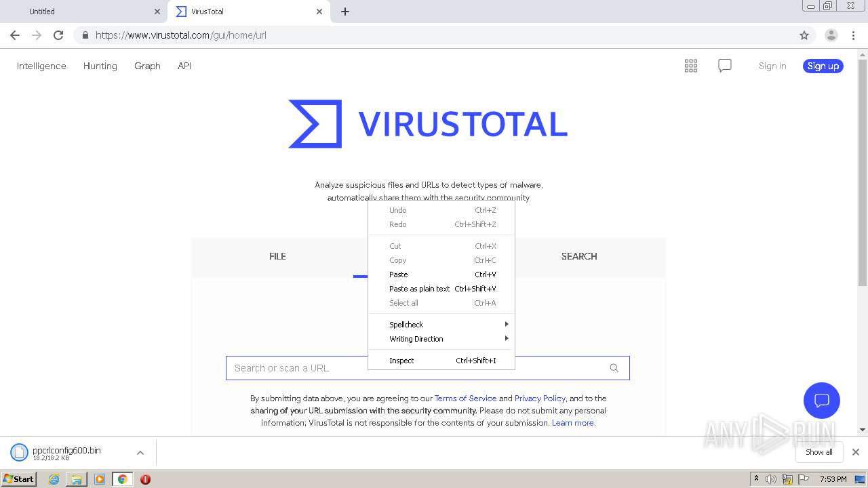868x488 pixels.
Task: Click the VirusTotal logo
Action: [428, 124]
